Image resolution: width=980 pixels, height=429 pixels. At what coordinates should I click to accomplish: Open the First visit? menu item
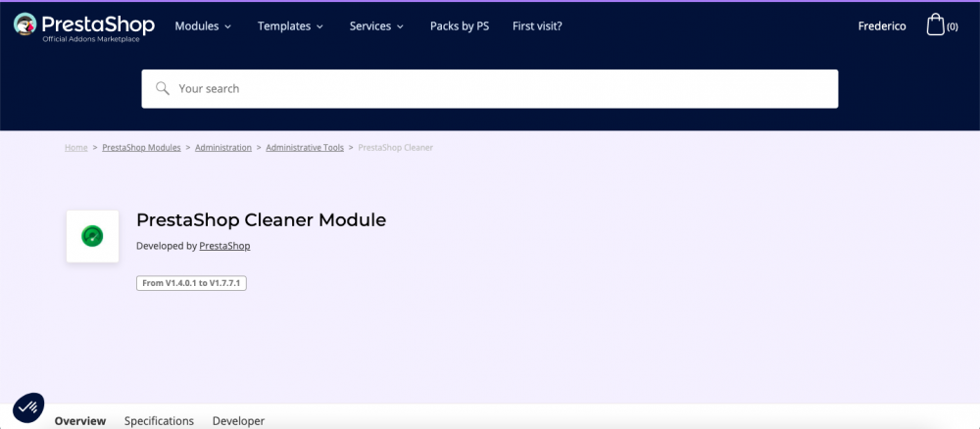(537, 26)
